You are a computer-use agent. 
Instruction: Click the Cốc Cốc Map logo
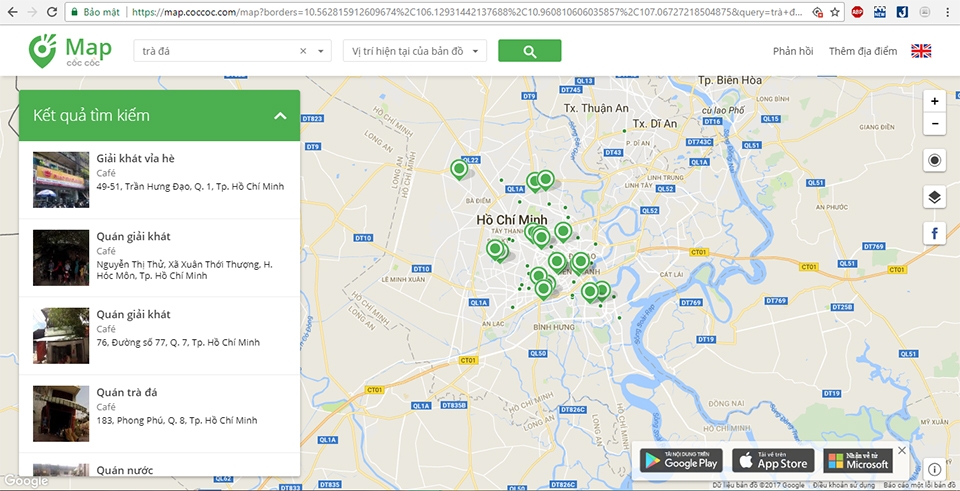tap(70, 51)
